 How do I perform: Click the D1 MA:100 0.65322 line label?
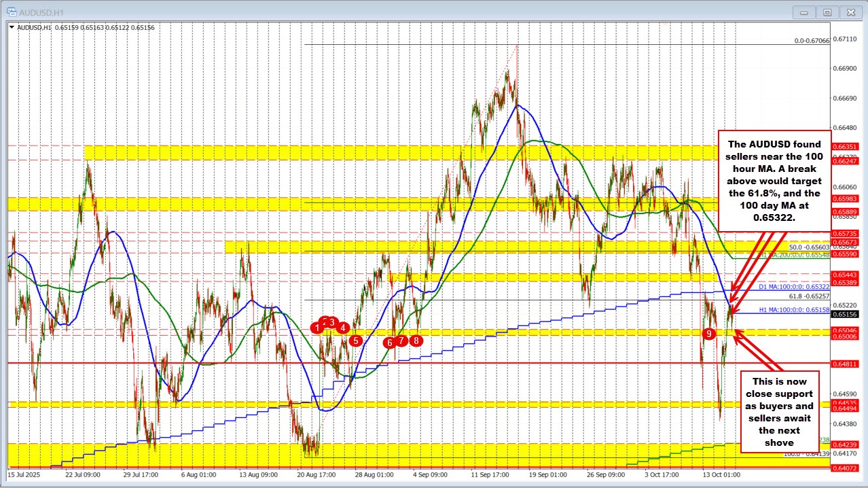click(794, 287)
